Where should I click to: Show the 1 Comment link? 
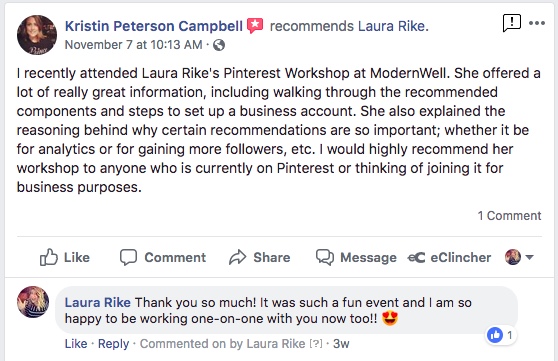[x=509, y=216]
